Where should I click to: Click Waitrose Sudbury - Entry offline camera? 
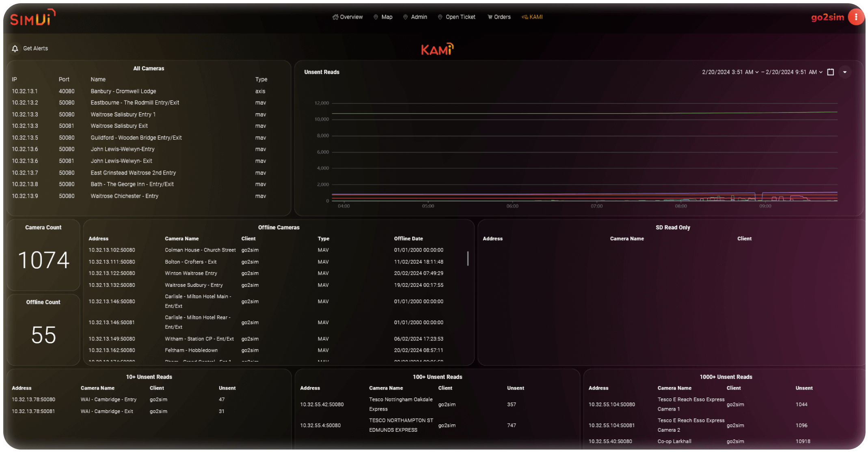click(194, 285)
